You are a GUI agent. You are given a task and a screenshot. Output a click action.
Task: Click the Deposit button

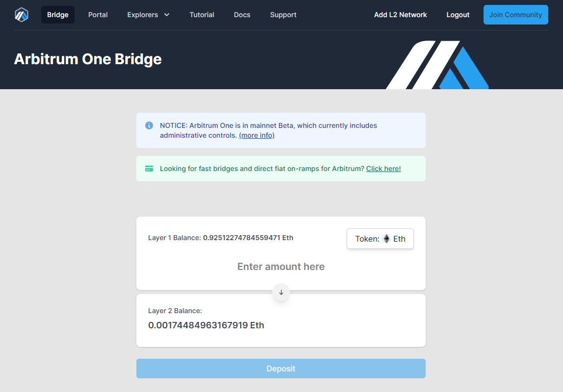[281, 368]
